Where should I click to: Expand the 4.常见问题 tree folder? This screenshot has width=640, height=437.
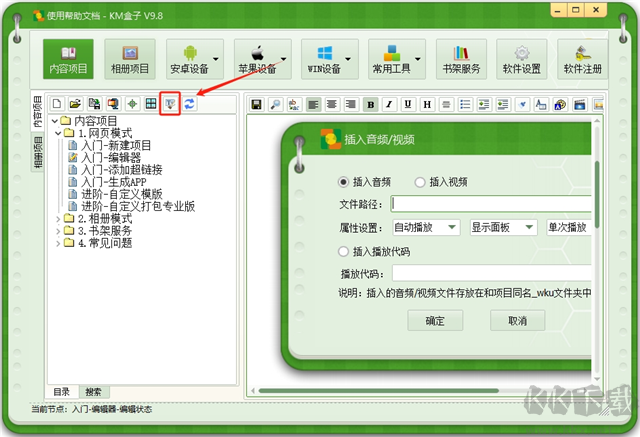pyautogui.click(x=58, y=244)
